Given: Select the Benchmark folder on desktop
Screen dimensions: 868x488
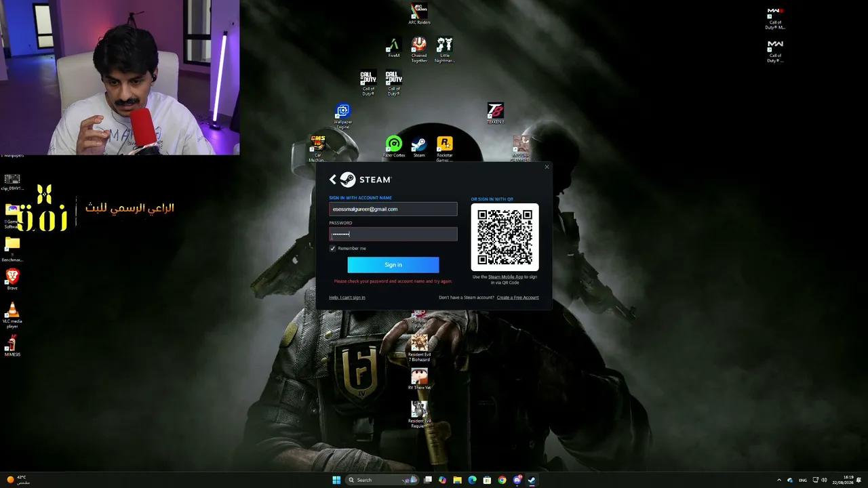Looking at the screenshot, I should 12,249.
